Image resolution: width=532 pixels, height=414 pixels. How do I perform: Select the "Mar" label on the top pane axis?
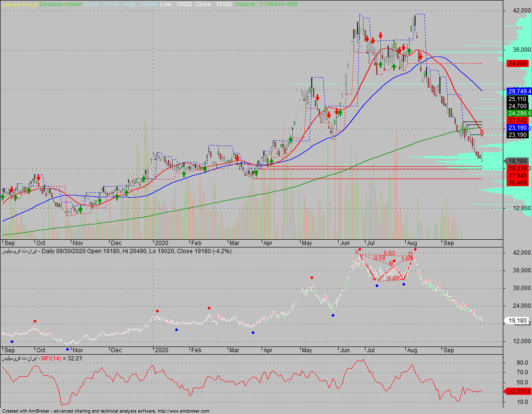(234, 243)
